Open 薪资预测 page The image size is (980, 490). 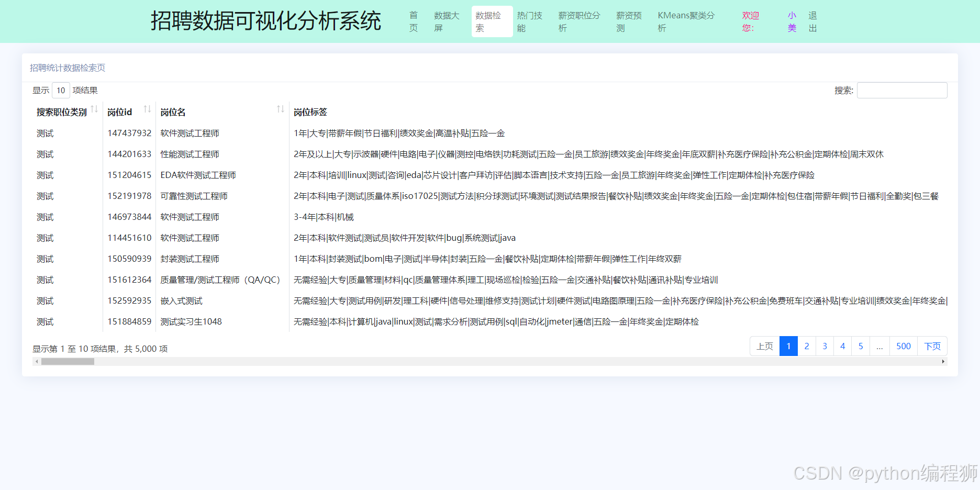(x=628, y=21)
